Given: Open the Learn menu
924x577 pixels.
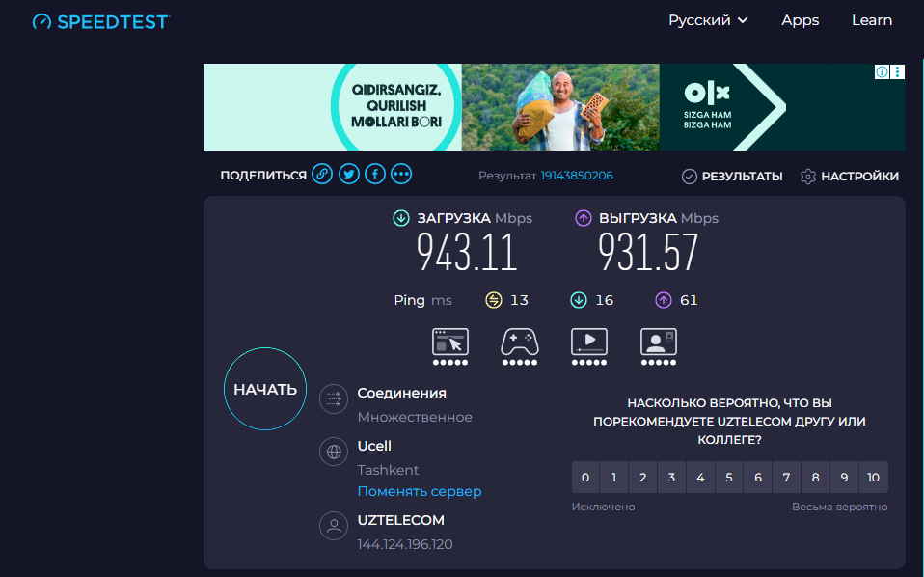Looking at the screenshot, I should coord(872,20).
